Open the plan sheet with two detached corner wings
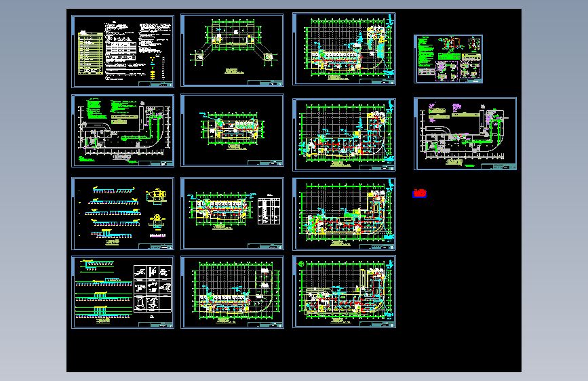 (x=232, y=50)
